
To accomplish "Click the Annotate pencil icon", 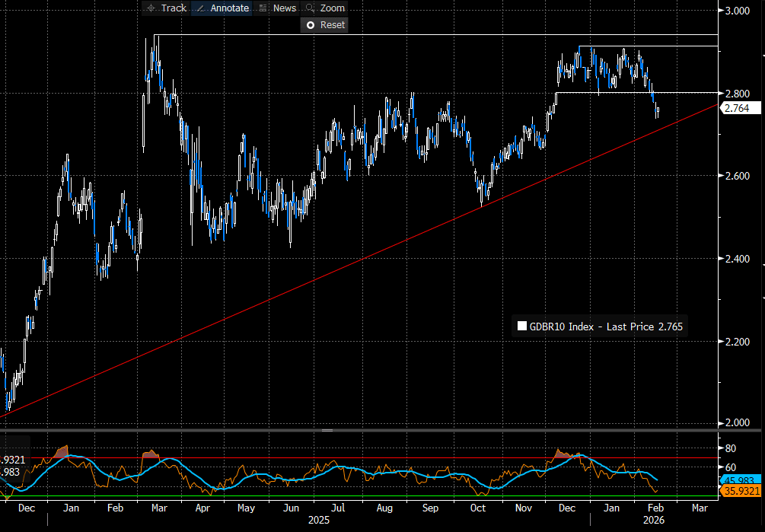I will pyautogui.click(x=199, y=8).
